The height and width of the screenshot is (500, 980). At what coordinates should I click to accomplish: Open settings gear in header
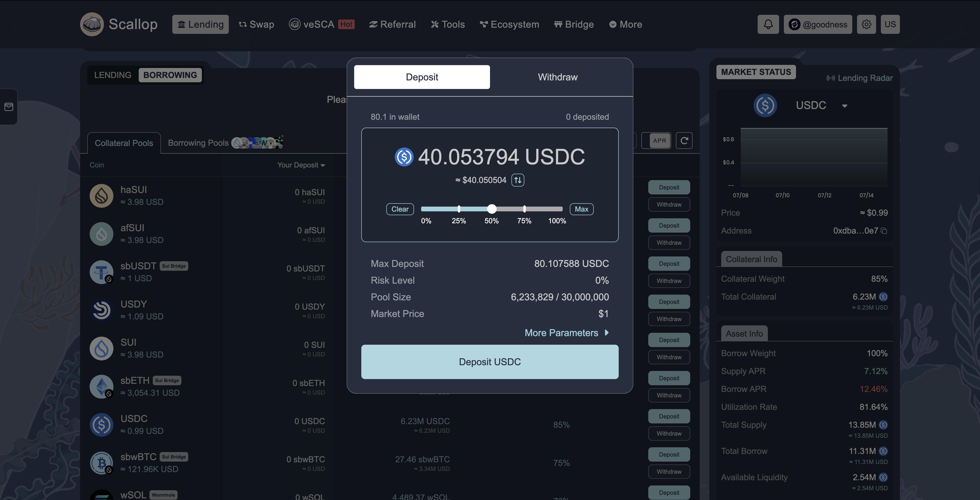coord(866,24)
